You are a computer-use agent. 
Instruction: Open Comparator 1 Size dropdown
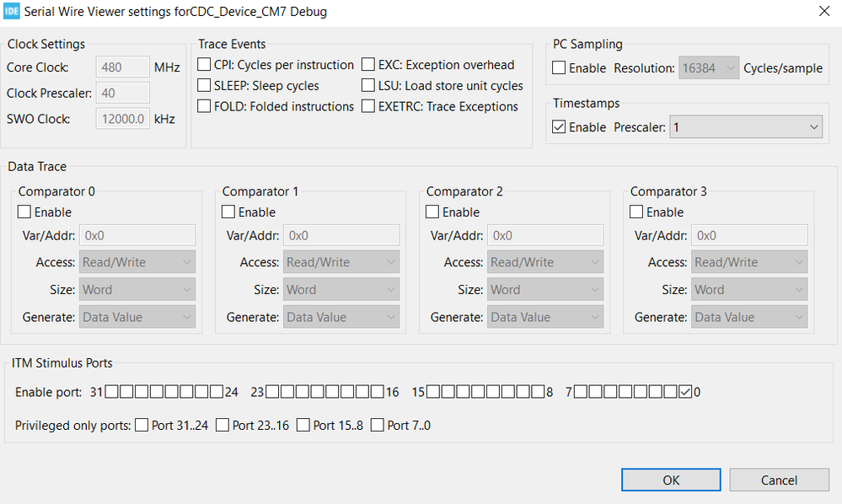pos(341,289)
